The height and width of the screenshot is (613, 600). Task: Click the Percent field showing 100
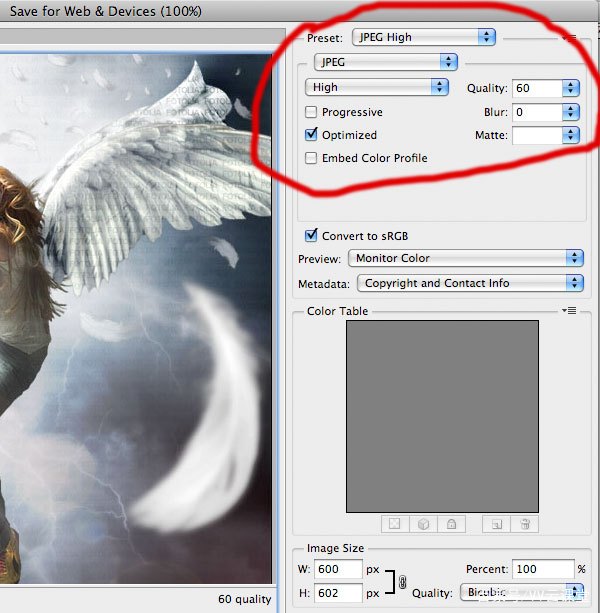click(x=543, y=569)
